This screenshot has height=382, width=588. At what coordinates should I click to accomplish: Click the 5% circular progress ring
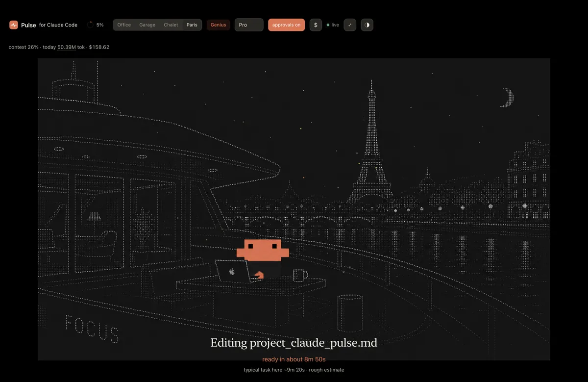tap(90, 25)
